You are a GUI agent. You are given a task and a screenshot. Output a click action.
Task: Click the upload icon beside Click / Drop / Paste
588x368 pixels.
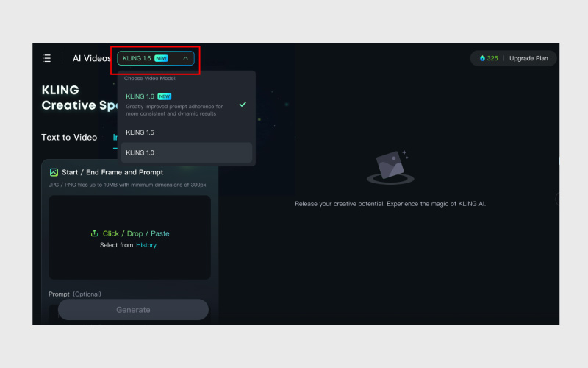click(x=95, y=233)
